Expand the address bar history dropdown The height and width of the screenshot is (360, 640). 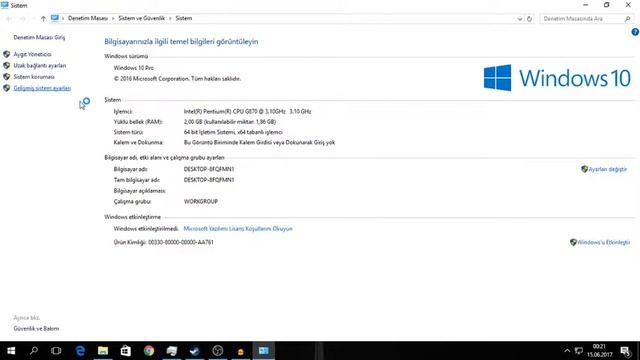point(520,19)
